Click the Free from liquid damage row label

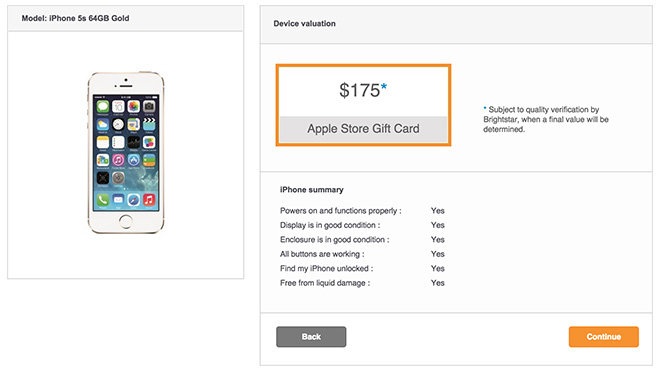point(325,283)
